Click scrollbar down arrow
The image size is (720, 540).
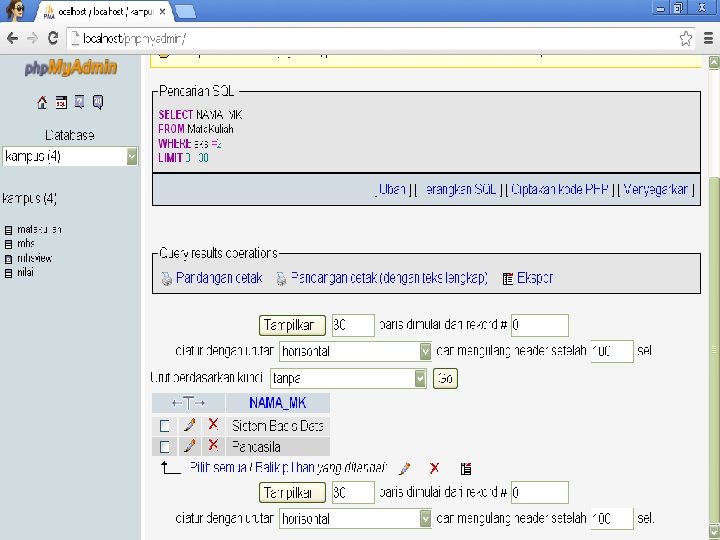(x=714, y=532)
